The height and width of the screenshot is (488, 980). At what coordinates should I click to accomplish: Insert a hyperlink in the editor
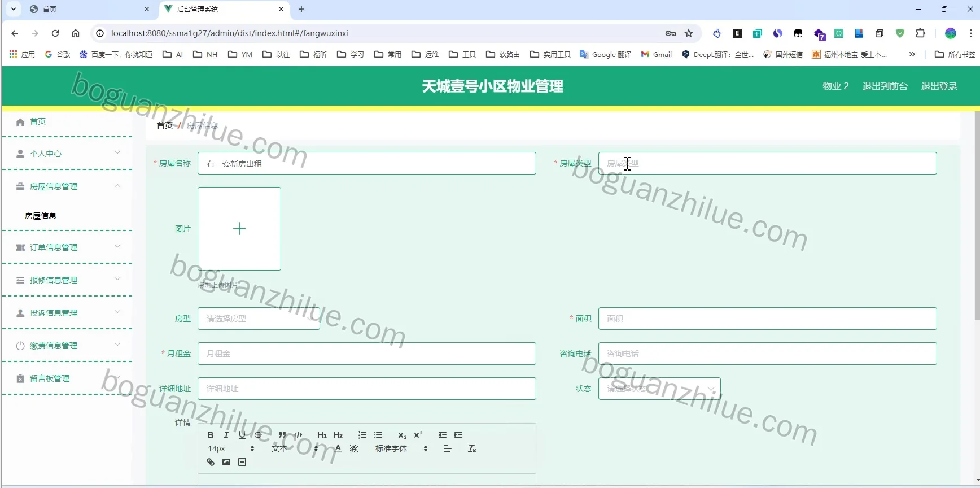pos(211,462)
